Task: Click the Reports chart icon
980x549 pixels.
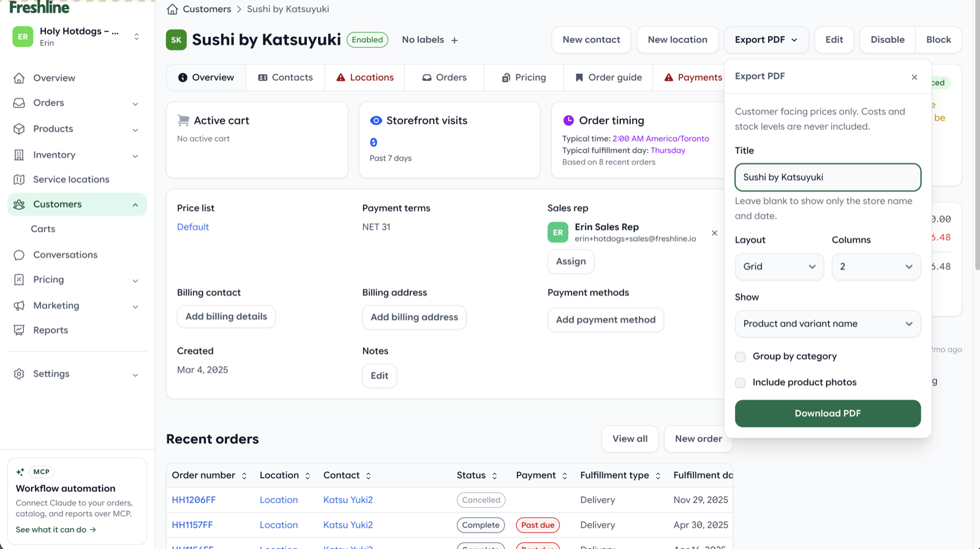Action: 19,330
